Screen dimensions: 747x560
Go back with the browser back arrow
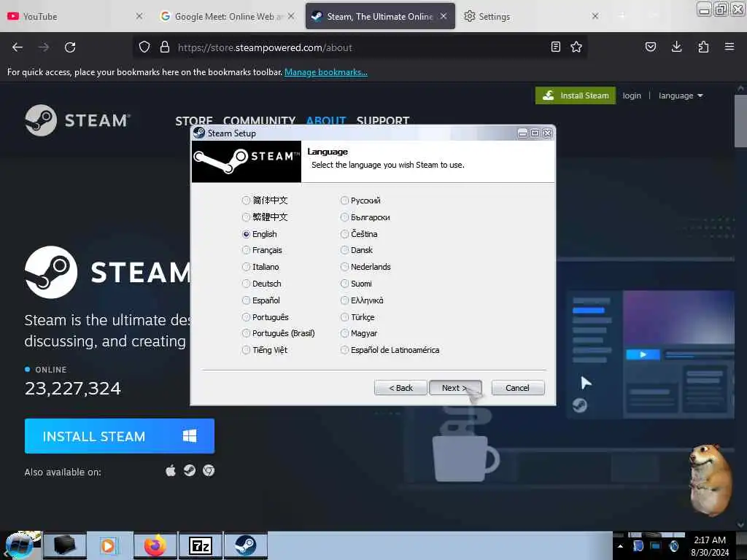tap(18, 47)
